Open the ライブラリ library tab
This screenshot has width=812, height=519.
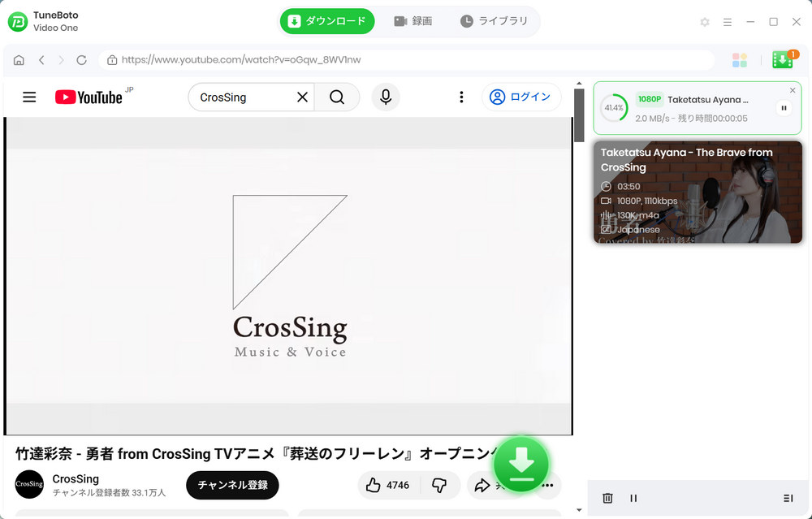point(494,21)
